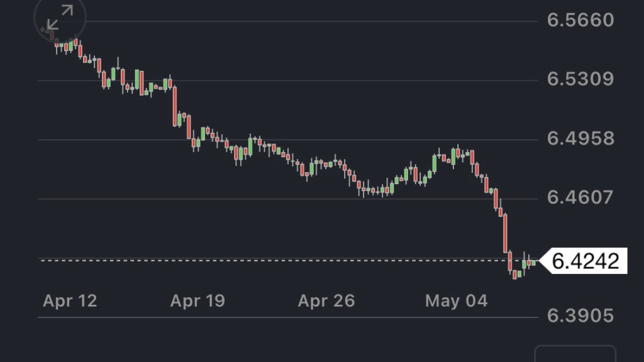Click the 6.4958 price axis label

pyautogui.click(x=580, y=139)
